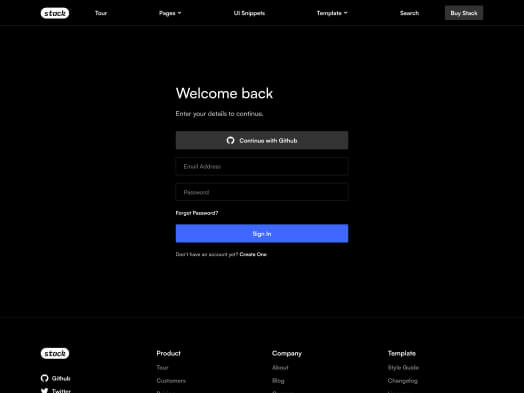Open the Blog link in the footer
Viewport: 524px width, 393px height.
point(278,381)
